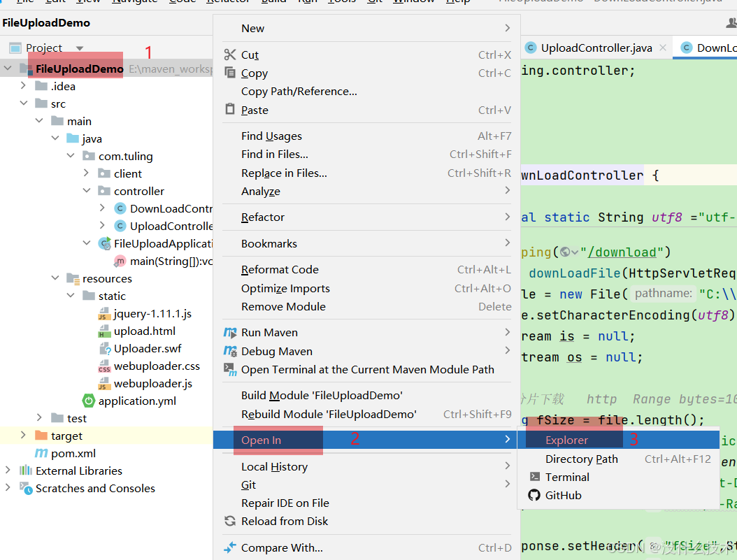Collapse the java folder

tap(55, 138)
